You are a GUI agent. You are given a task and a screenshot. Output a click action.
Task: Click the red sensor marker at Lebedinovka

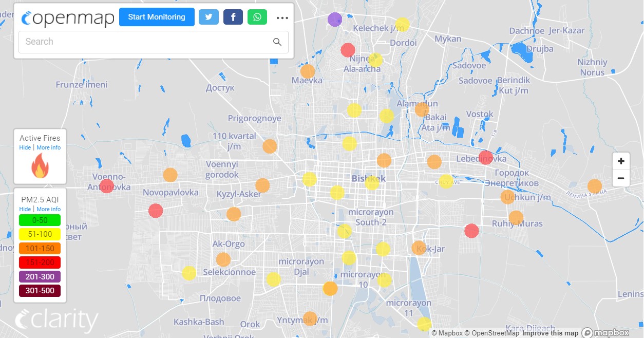tap(485, 157)
